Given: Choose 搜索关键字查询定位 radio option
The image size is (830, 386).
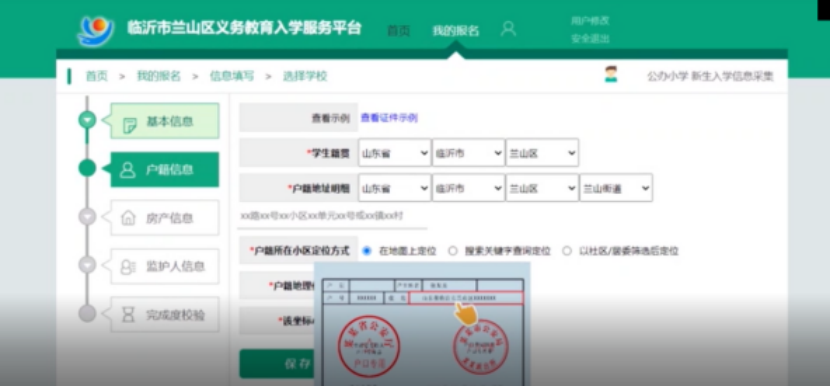Looking at the screenshot, I should (453, 251).
